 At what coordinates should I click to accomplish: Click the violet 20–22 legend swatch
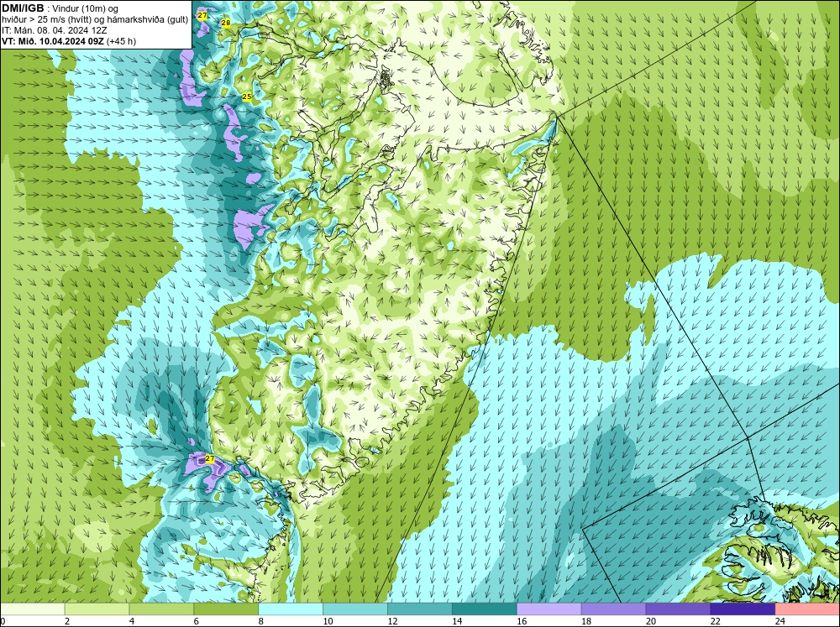[678, 609]
